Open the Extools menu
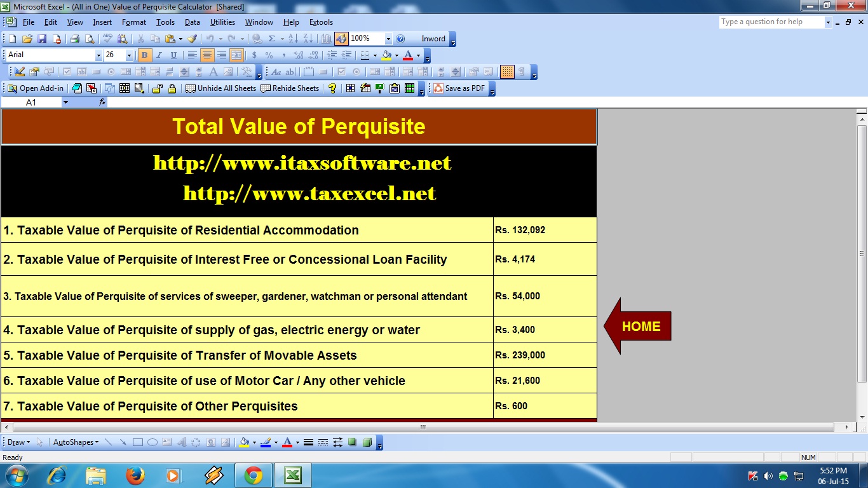Viewport: 868px width, 488px height. pos(320,22)
